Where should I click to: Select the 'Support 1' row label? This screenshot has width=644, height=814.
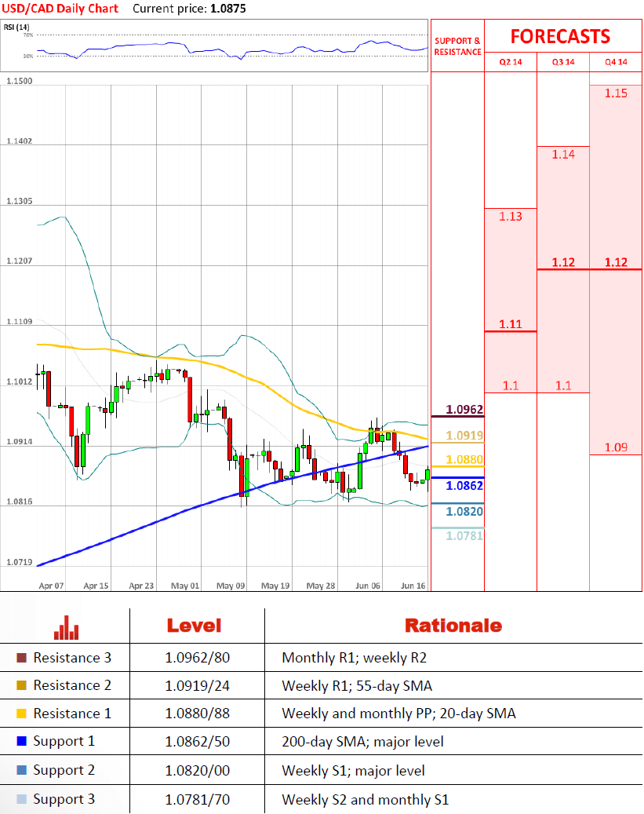coord(64,741)
